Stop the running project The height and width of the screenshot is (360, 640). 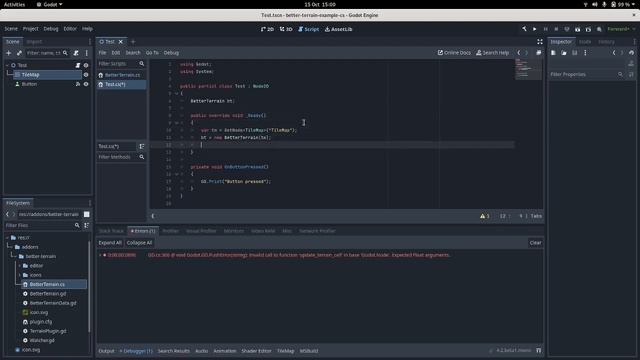(x=556, y=29)
